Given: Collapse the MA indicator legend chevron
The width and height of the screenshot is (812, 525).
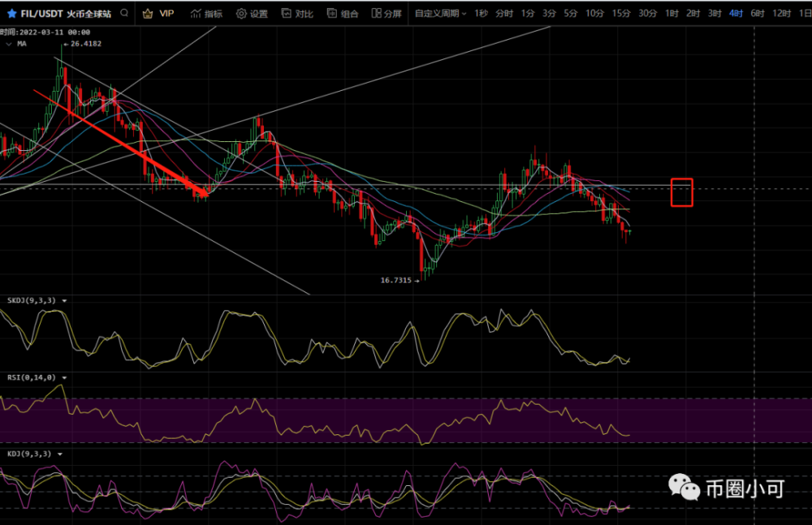Looking at the screenshot, I should pyautogui.click(x=9, y=44).
